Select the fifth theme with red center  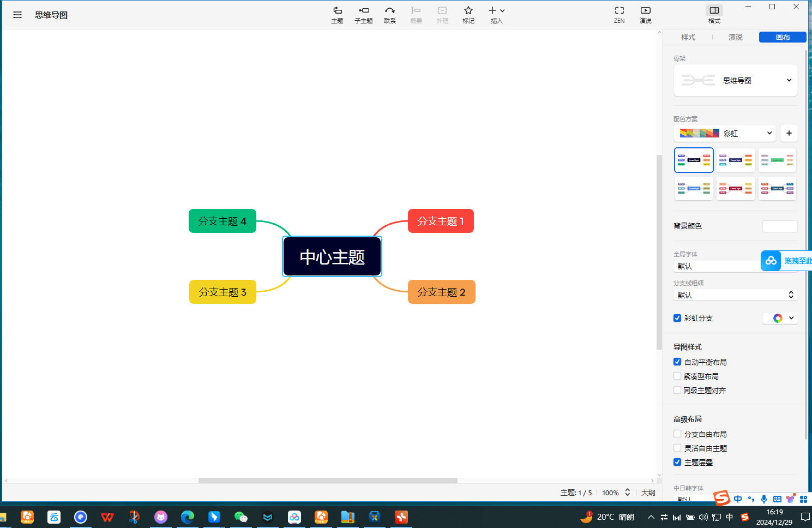[736, 188]
